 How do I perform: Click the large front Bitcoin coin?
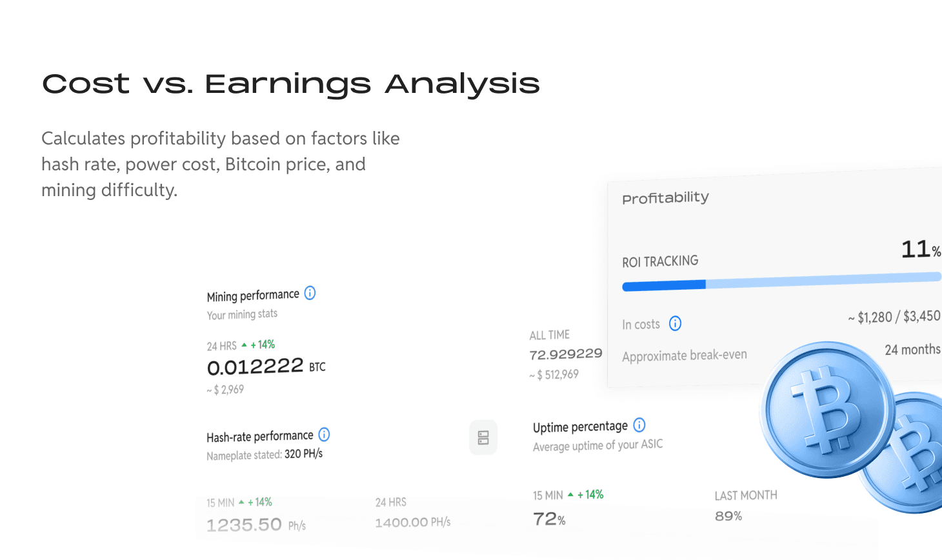(827, 410)
